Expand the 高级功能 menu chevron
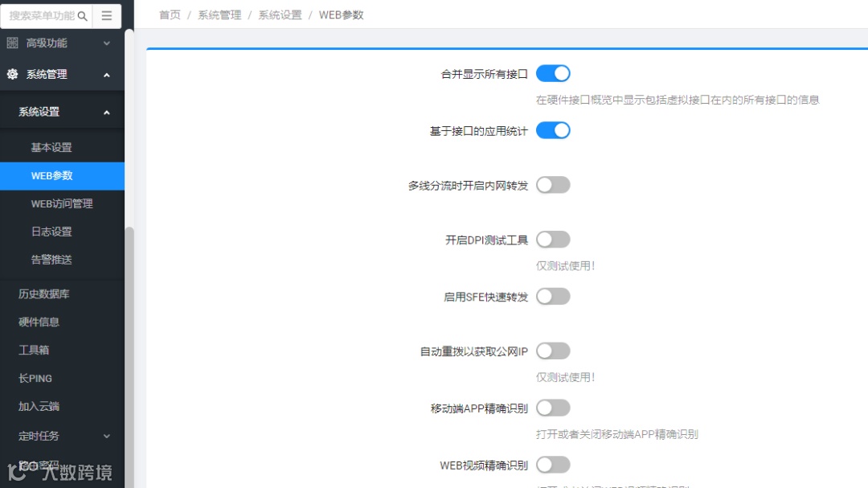 (x=107, y=43)
